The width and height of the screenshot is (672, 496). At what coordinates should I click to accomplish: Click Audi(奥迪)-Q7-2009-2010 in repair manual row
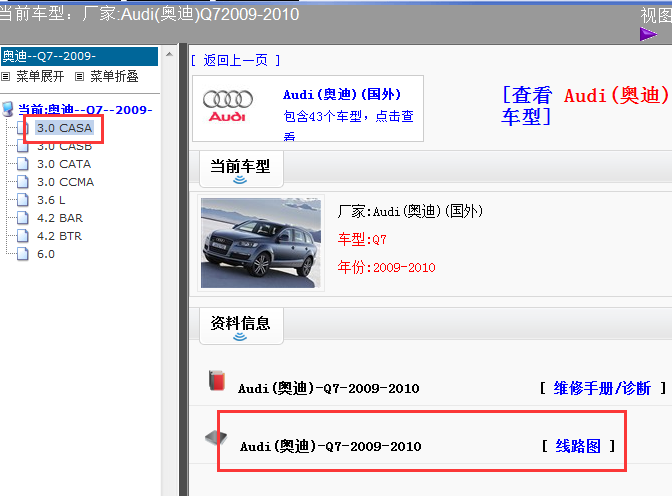pos(329,388)
